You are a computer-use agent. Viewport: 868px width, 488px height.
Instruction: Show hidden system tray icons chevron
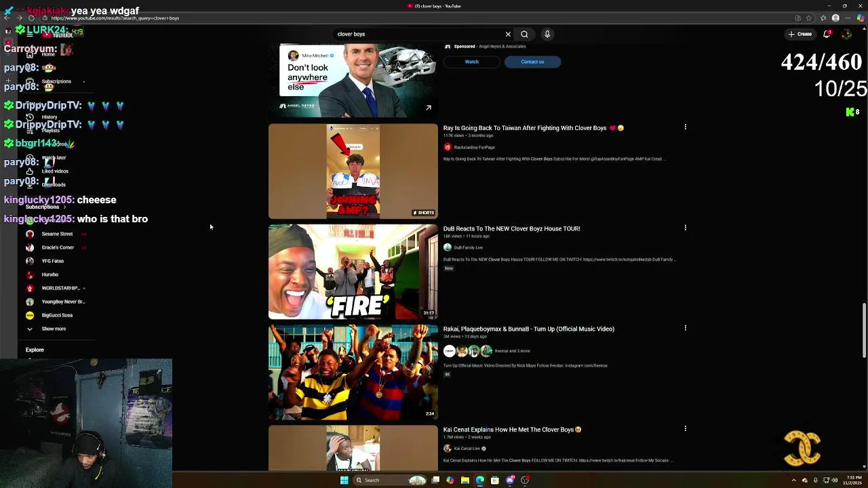(x=793, y=480)
